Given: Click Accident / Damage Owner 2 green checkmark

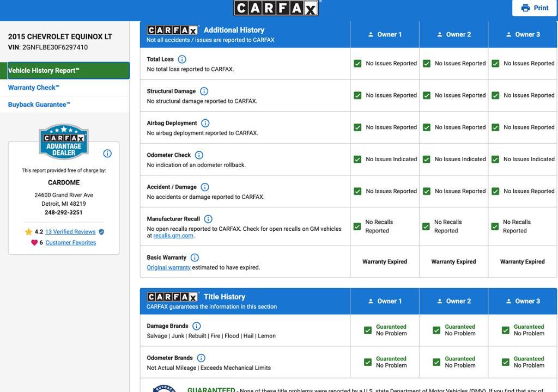Looking at the screenshot, I should [x=426, y=192].
